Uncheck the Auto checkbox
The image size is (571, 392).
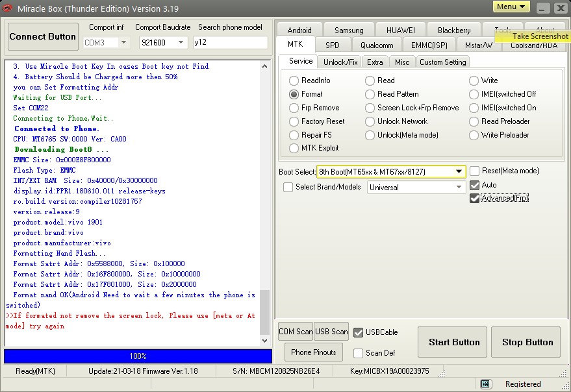pos(474,185)
